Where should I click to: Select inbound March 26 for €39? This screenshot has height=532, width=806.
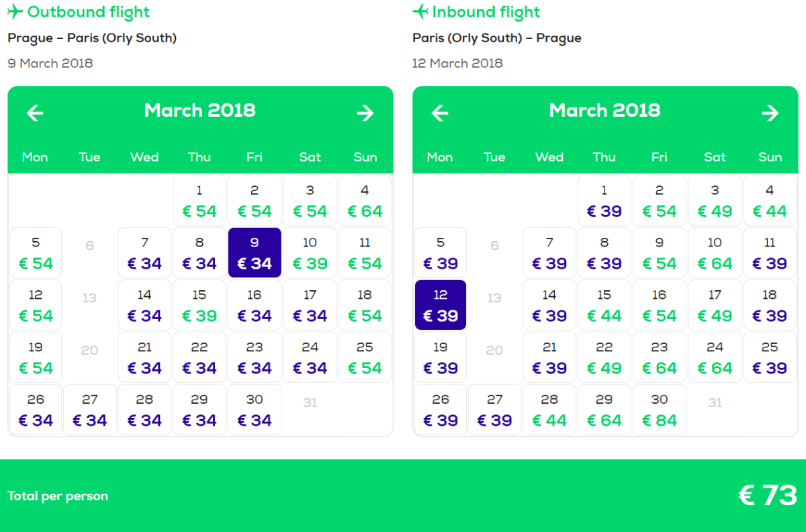(x=441, y=410)
